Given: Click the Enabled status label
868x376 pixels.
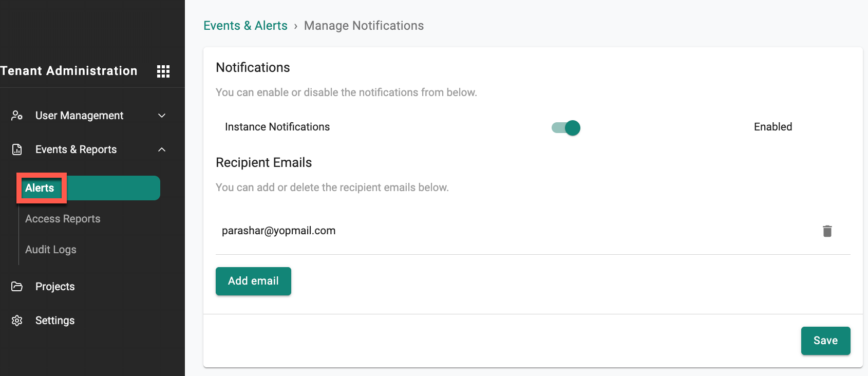Looking at the screenshot, I should pyautogui.click(x=772, y=127).
